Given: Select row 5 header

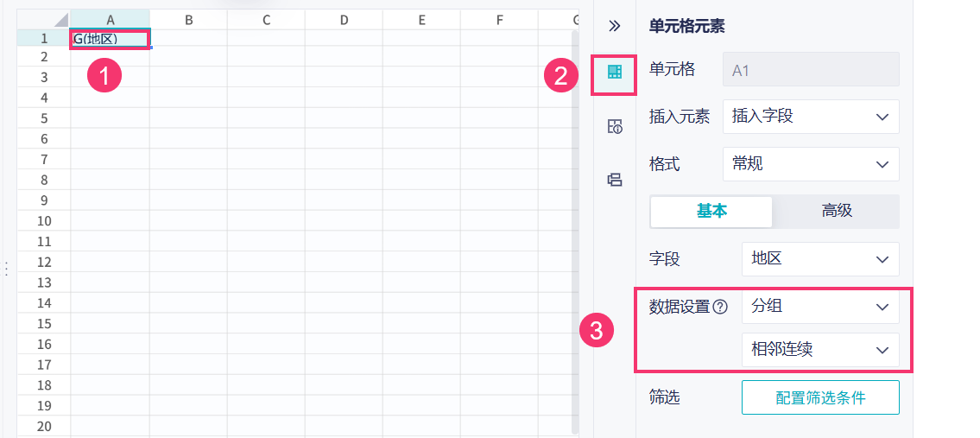Looking at the screenshot, I should click(x=44, y=118).
